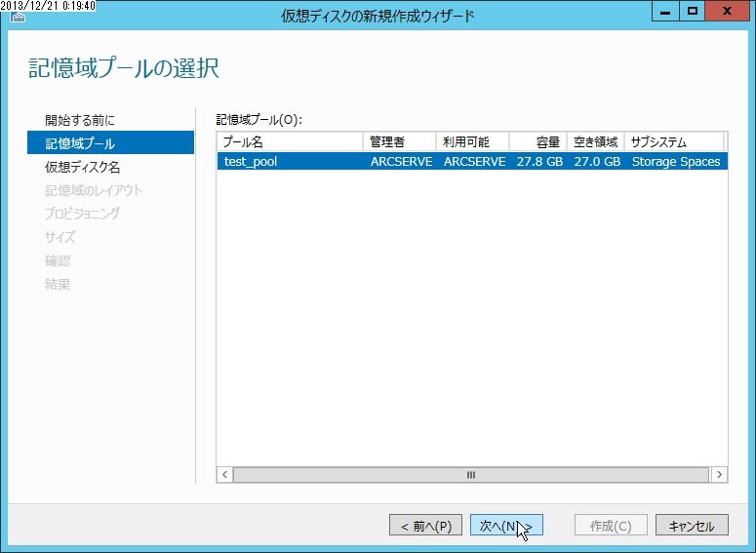The image size is (756, 553).
Task: Click the wizard title bar icon
Action: pyautogui.click(x=18, y=18)
